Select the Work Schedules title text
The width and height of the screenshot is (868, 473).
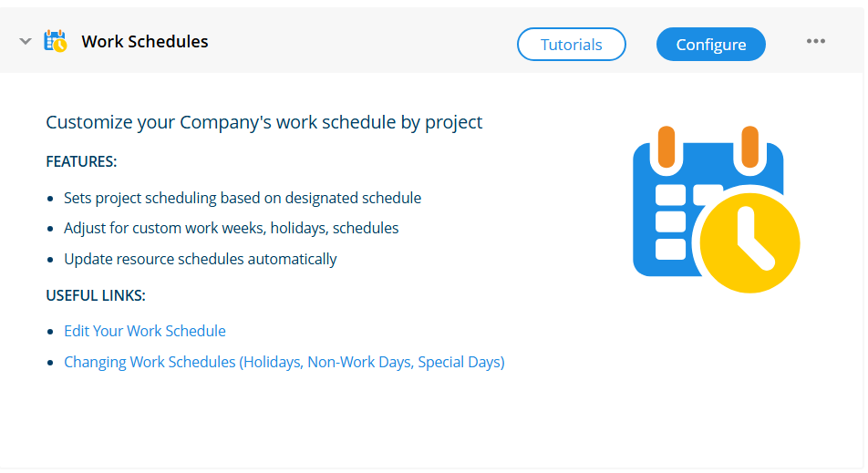click(x=145, y=42)
